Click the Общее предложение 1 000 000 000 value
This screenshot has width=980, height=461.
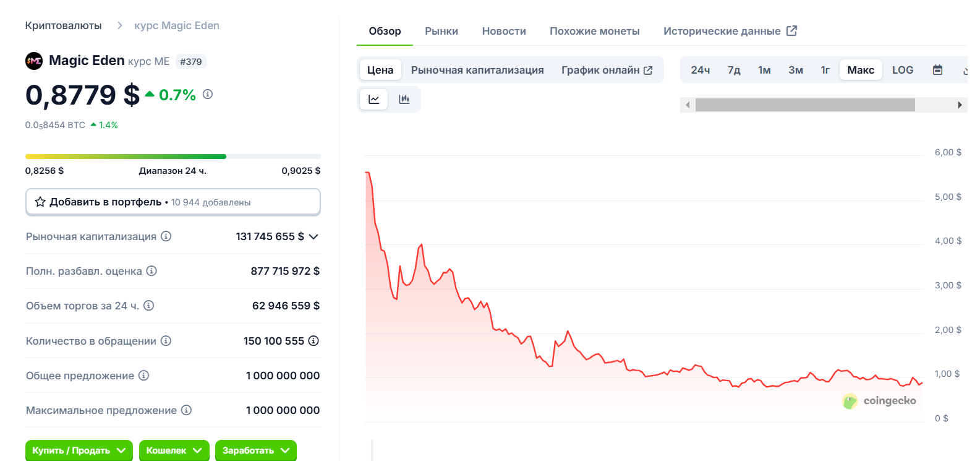[283, 376]
